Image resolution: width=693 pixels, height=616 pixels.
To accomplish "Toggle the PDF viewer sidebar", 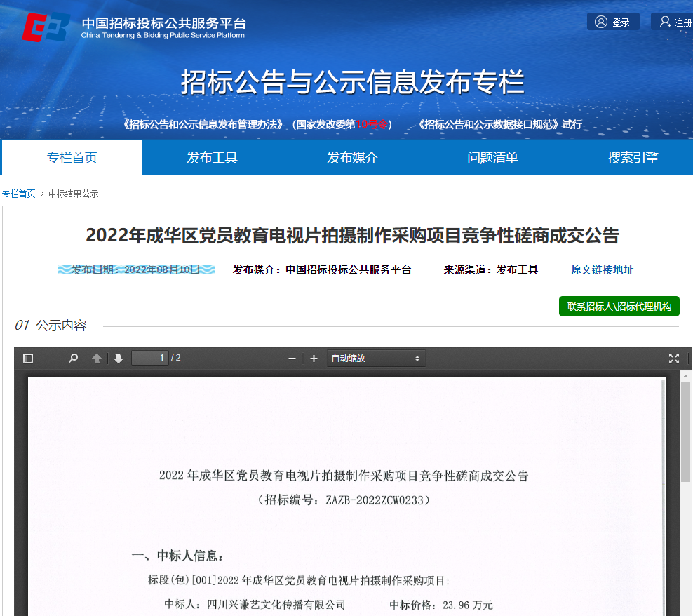I will [28, 359].
